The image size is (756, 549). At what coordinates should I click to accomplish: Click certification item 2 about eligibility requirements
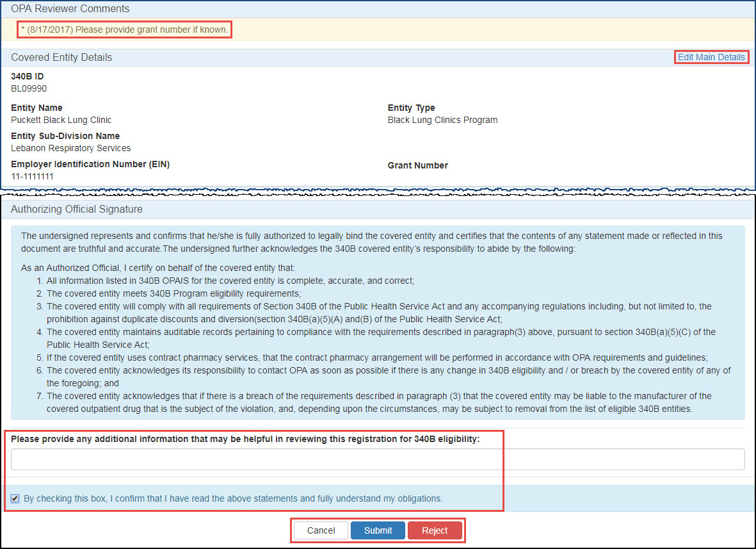[173, 293]
